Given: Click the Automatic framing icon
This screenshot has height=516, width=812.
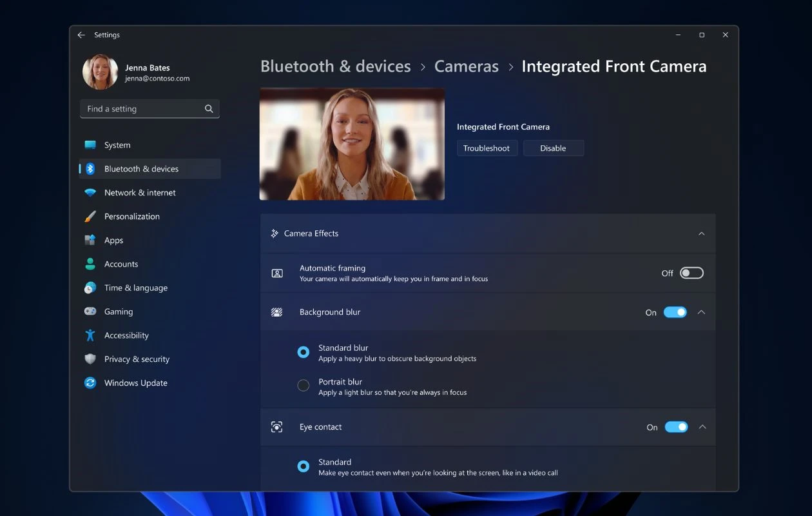Looking at the screenshot, I should pyautogui.click(x=277, y=273).
